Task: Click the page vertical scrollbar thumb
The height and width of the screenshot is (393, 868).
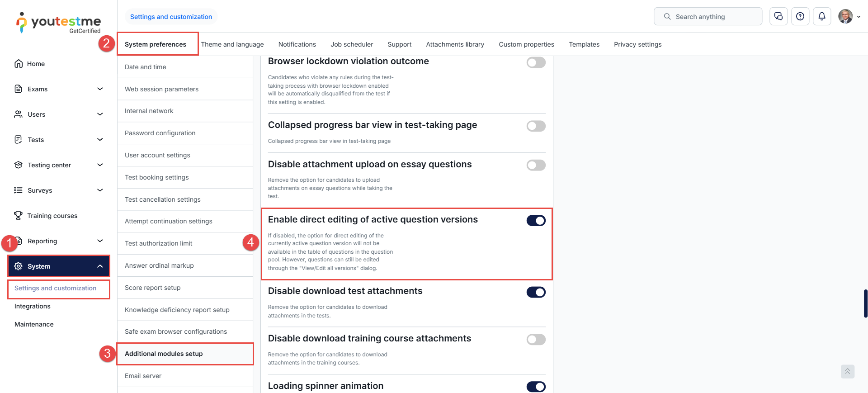Action: [865, 303]
